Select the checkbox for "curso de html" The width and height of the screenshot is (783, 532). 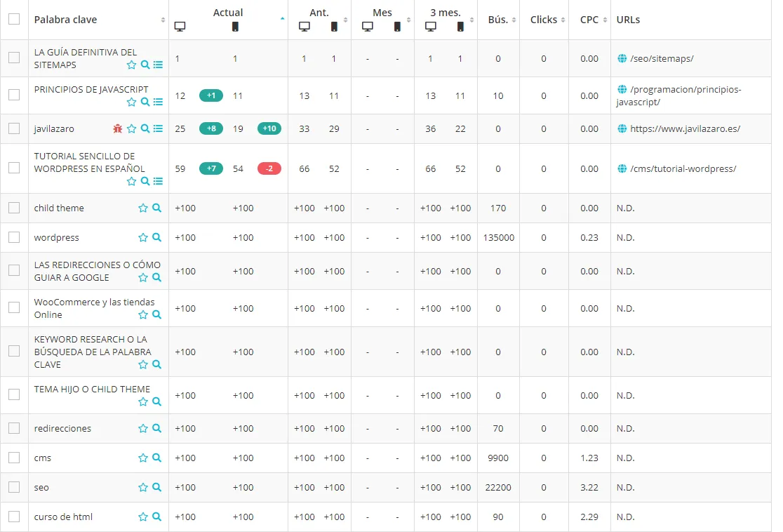[14, 517]
